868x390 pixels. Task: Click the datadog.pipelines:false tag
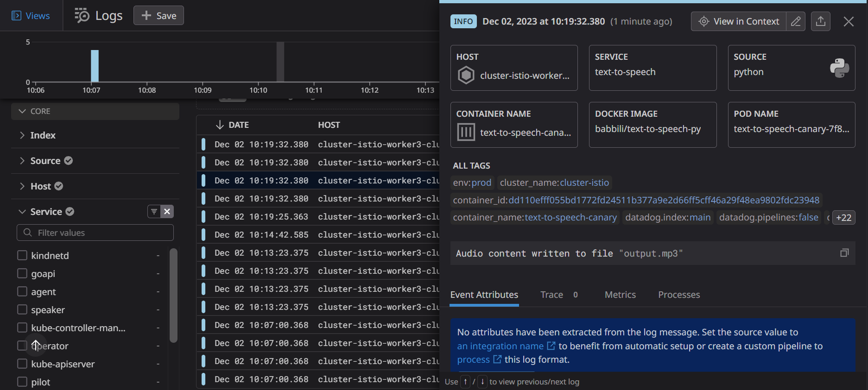[769, 217]
